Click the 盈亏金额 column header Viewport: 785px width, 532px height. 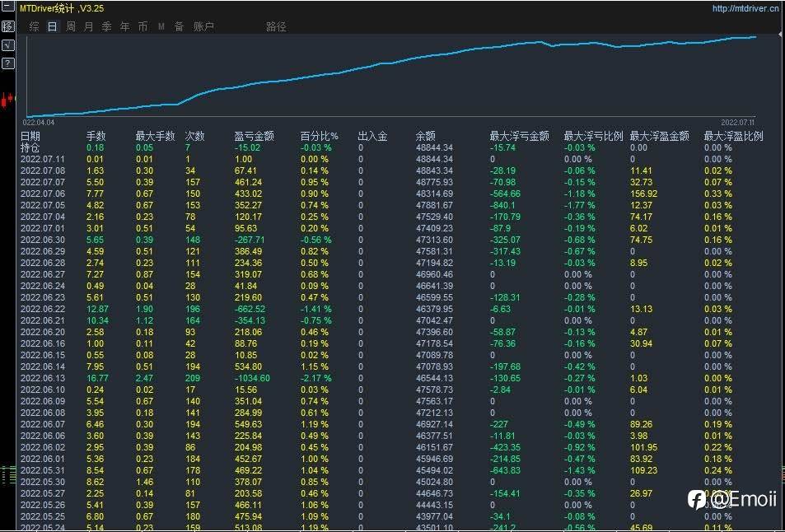pos(255,136)
